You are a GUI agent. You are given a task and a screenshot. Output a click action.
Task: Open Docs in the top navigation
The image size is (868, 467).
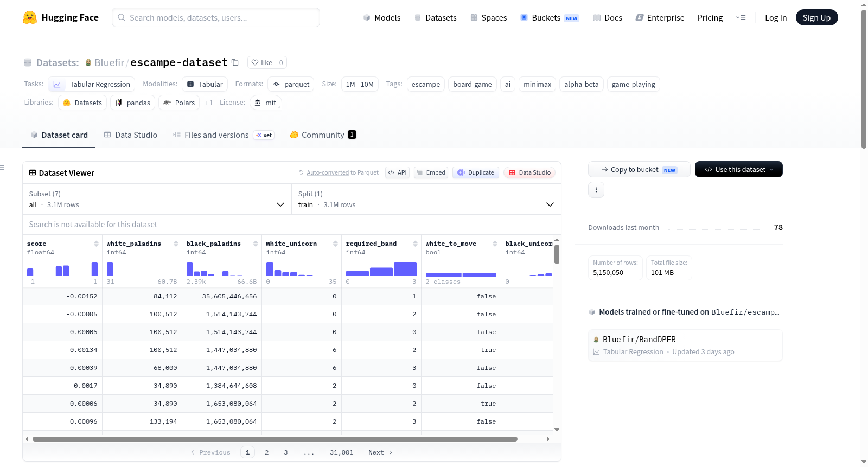tap(608, 17)
